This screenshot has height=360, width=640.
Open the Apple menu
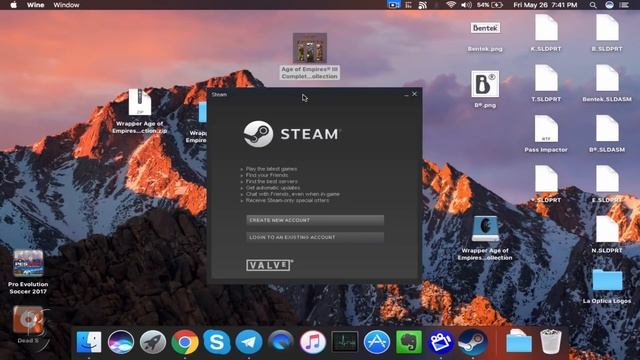13,5
